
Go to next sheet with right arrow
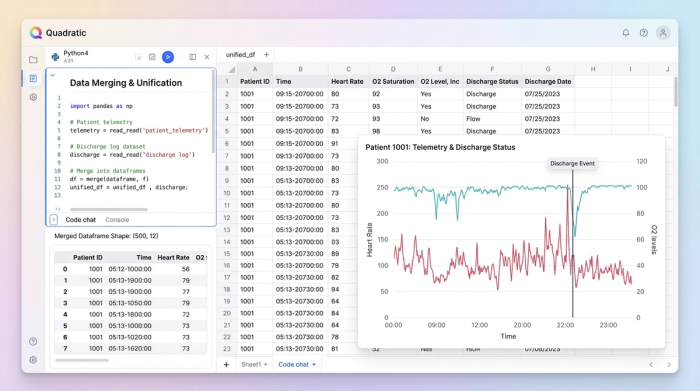[669, 365]
